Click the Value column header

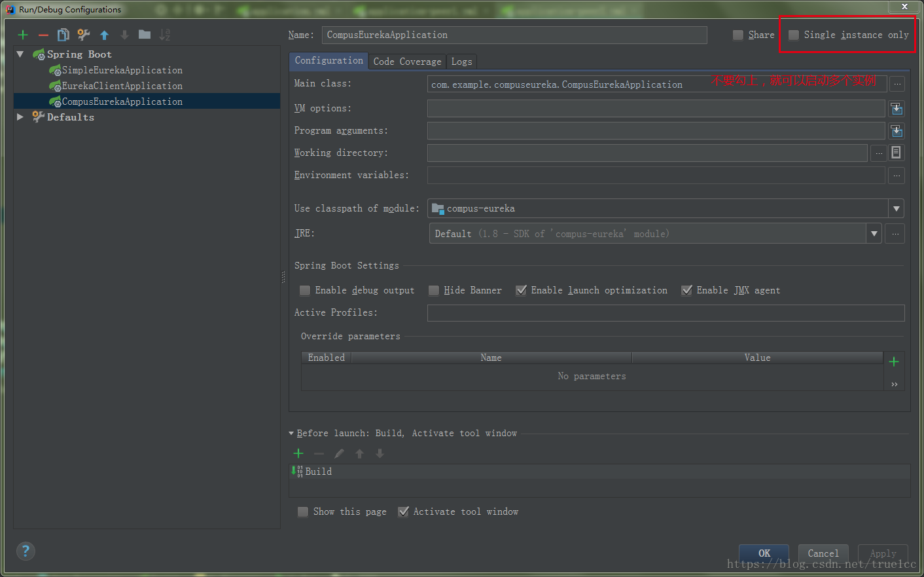757,358
